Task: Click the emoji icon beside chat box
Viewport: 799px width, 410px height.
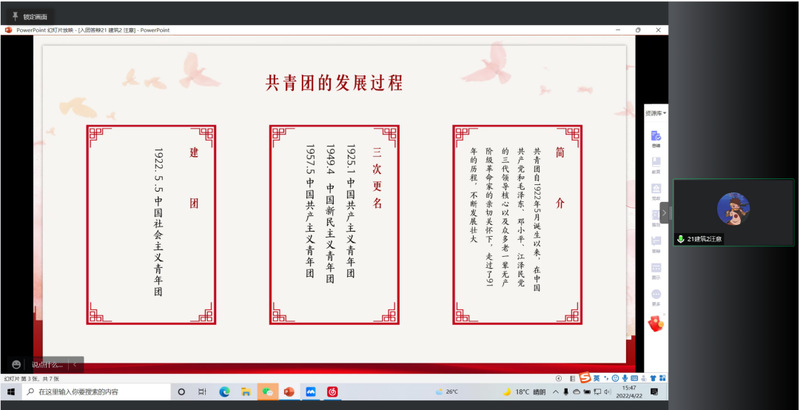Action: (16, 365)
